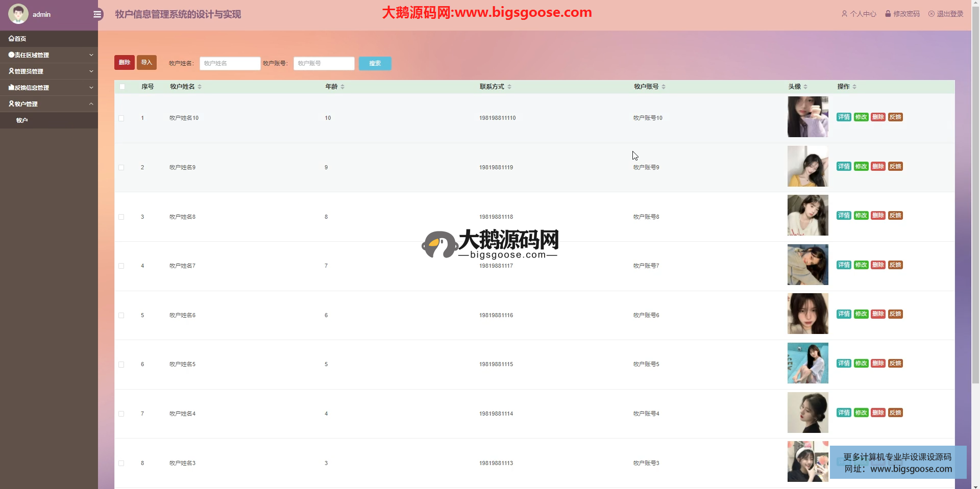Viewport: 980px width, 489px height.
Task: Toggle the select-all header checkbox
Action: pyautogui.click(x=122, y=87)
